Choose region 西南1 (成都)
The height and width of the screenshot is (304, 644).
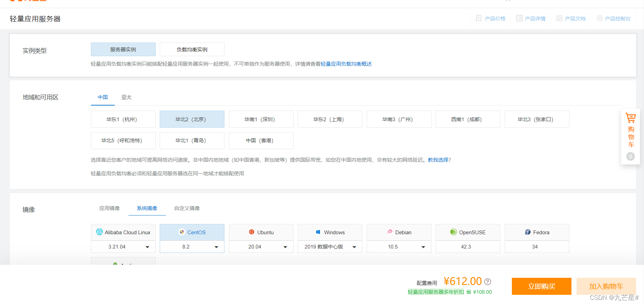point(468,119)
